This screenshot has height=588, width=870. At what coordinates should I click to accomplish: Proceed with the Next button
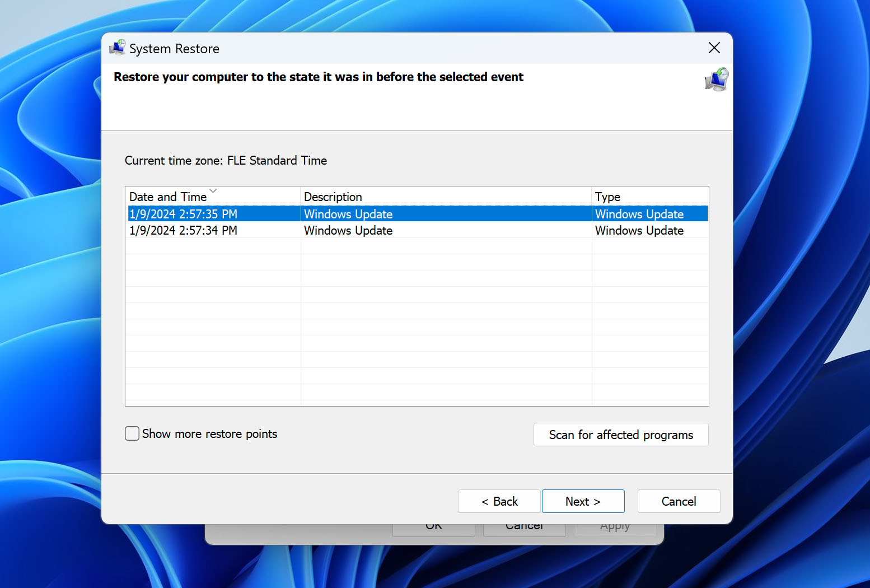pos(583,501)
